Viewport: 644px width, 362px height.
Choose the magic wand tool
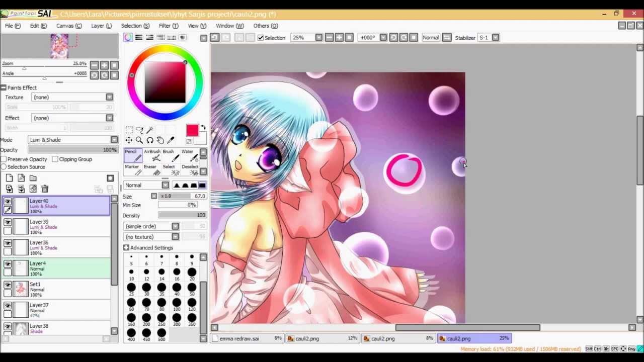(149, 130)
